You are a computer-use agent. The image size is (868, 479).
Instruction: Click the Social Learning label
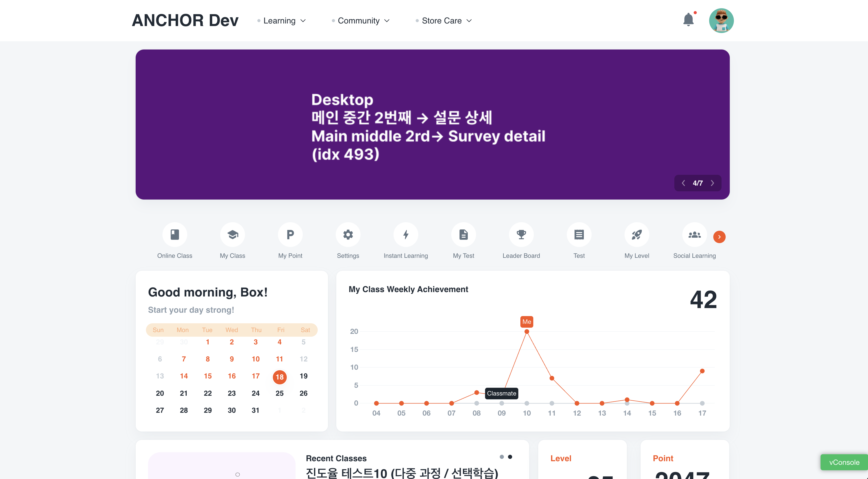coord(694,256)
